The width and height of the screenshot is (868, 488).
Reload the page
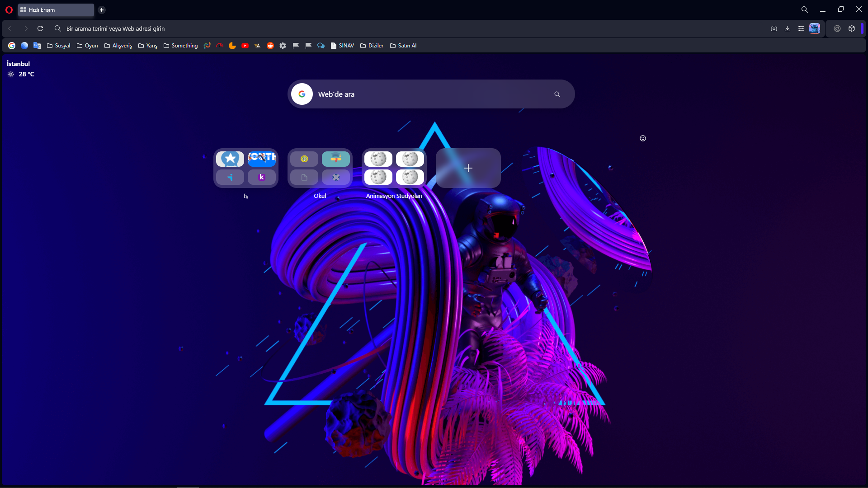40,28
